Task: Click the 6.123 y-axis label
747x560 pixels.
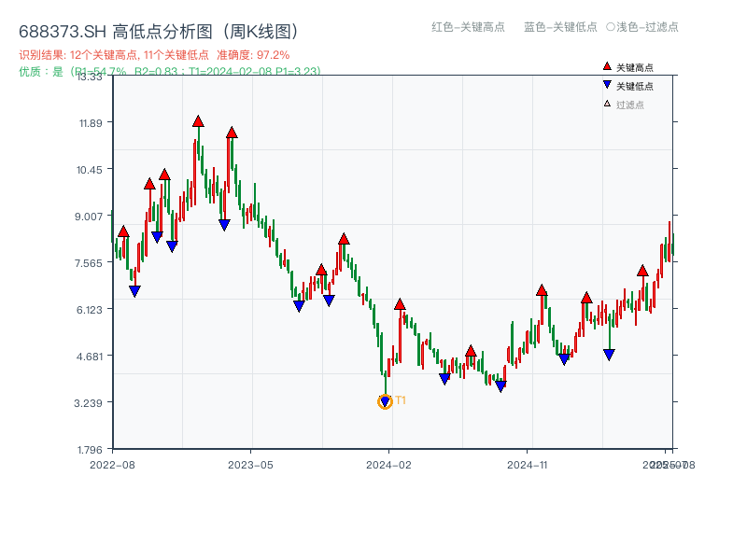Action: coord(89,310)
